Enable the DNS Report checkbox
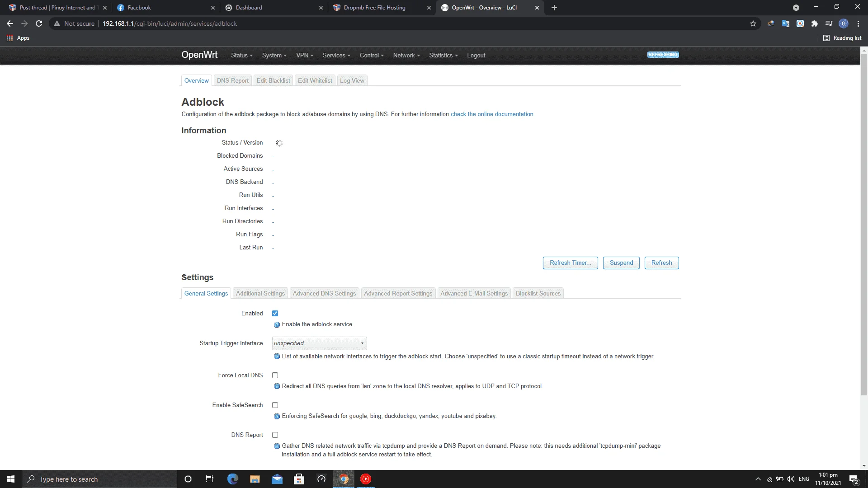Screen dimensions: 868x488 [x=275, y=435]
